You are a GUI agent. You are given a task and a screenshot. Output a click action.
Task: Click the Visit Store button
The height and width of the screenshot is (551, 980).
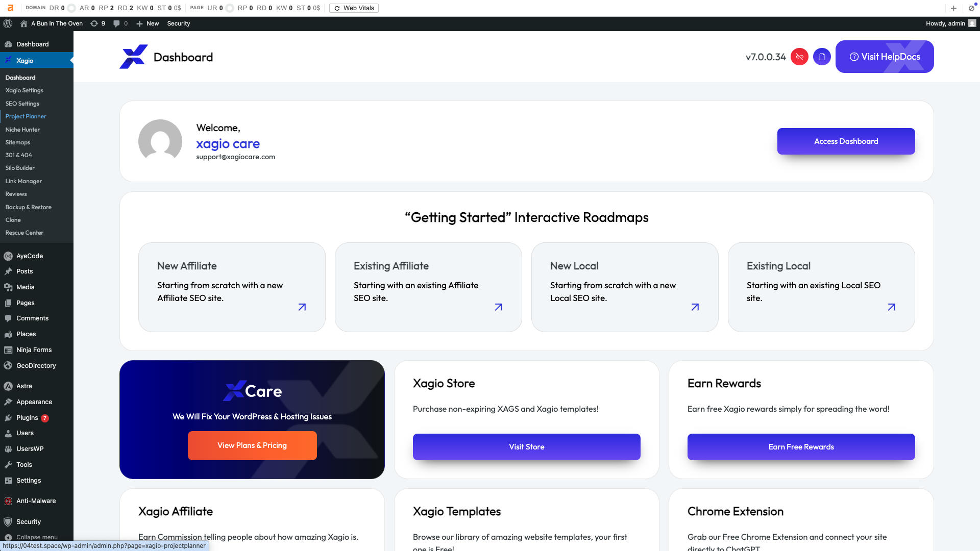click(x=526, y=447)
